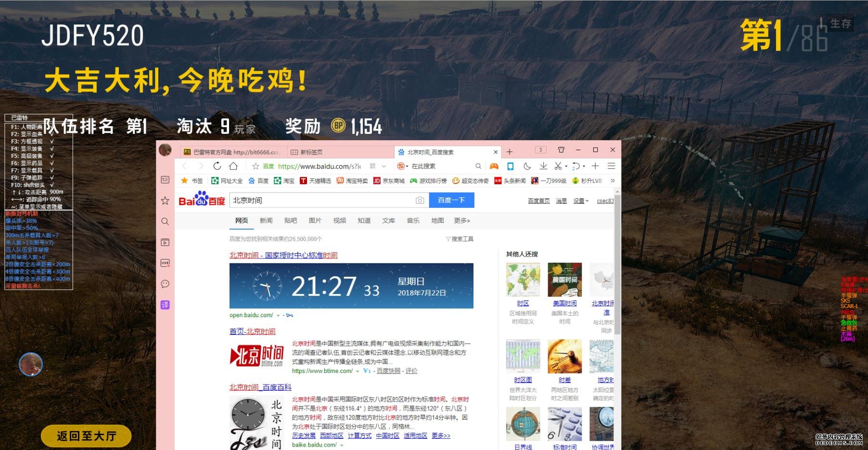Click the plus add-extension toolbar icon
The width and height of the screenshot is (868, 450).
pyautogui.click(x=595, y=166)
